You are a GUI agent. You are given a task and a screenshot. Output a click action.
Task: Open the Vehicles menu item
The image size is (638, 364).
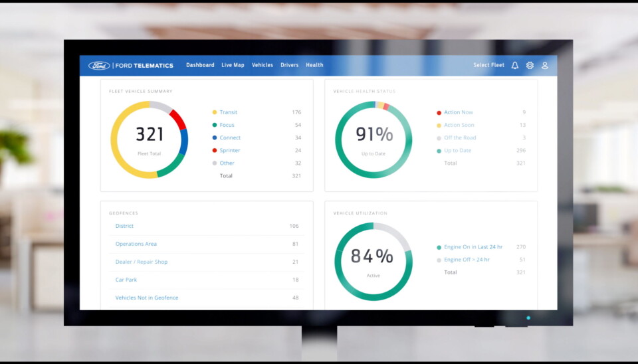pyautogui.click(x=263, y=65)
